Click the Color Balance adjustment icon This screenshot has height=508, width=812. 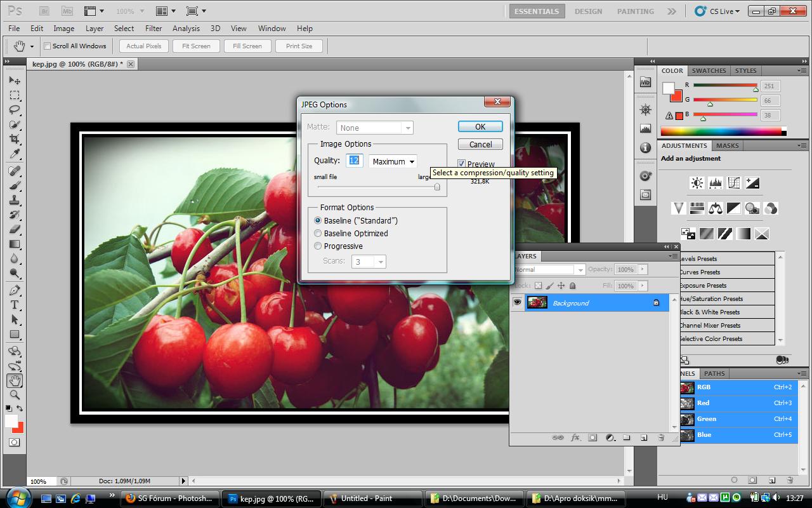716,208
